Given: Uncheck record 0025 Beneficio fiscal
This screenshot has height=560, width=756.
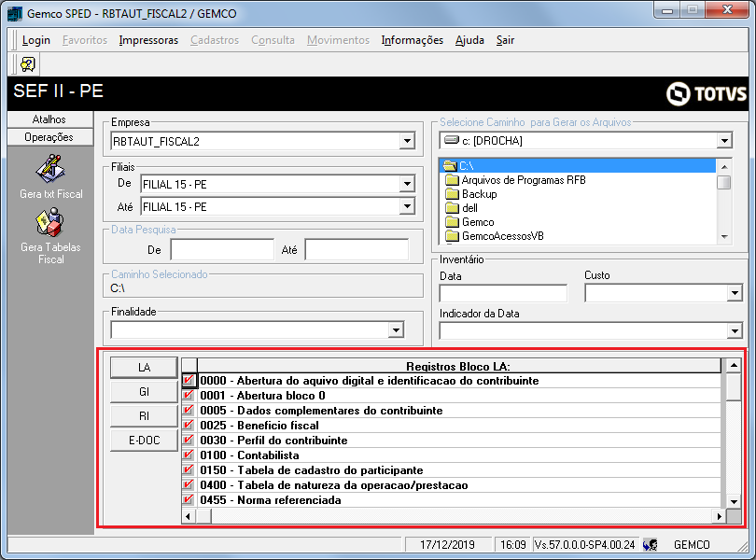Looking at the screenshot, I should (x=189, y=426).
